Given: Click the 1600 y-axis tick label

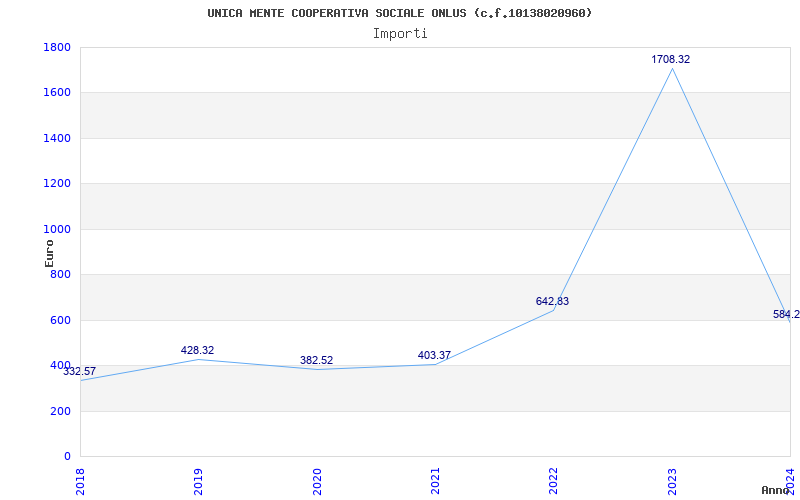Looking at the screenshot, I should pos(57,93).
